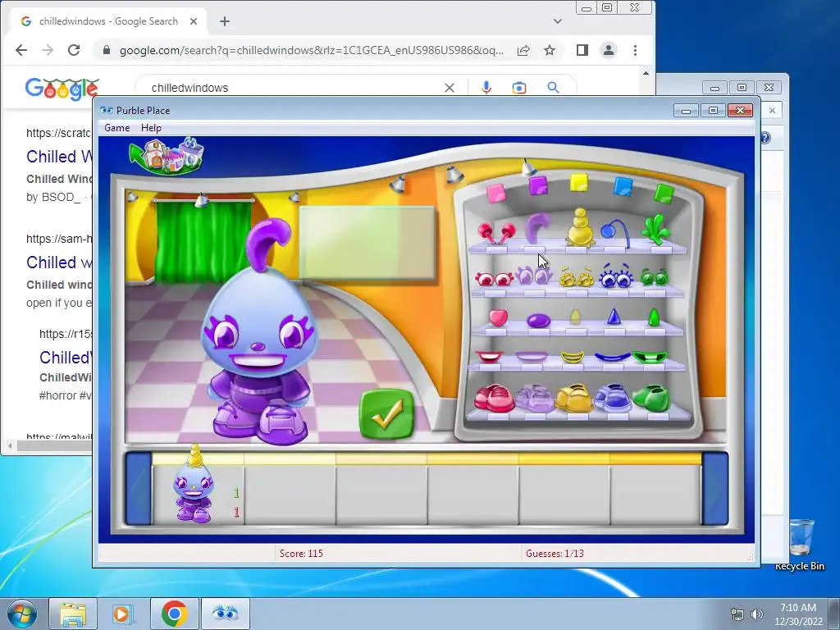Open Recycle Bin on desktop
The width and height of the screenshot is (840, 630).
(x=801, y=545)
